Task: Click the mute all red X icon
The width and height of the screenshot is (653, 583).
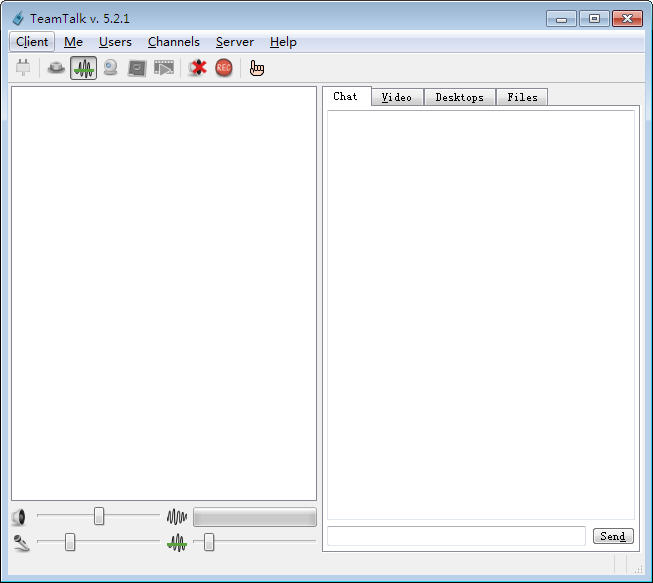Action: [x=197, y=68]
